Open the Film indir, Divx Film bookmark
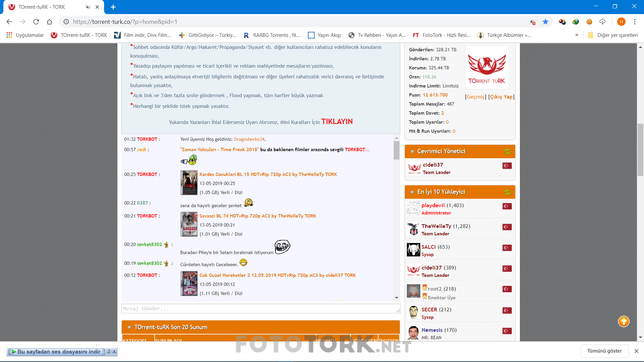Image resolution: width=644 pixels, height=362 pixels. (x=143, y=35)
